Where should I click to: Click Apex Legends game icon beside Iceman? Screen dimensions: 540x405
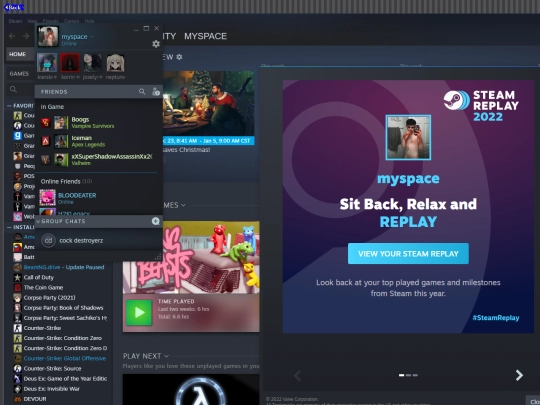45,141
